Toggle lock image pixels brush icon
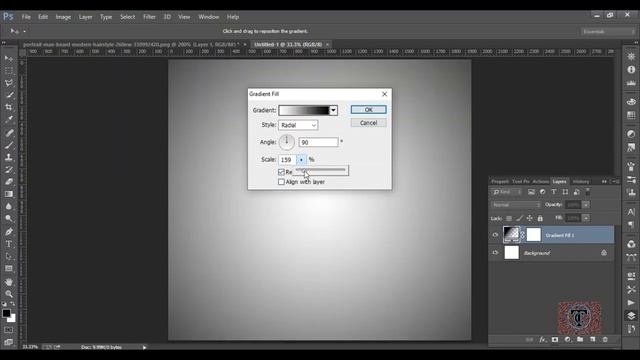This screenshot has height=360, width=640. (519, 218)
